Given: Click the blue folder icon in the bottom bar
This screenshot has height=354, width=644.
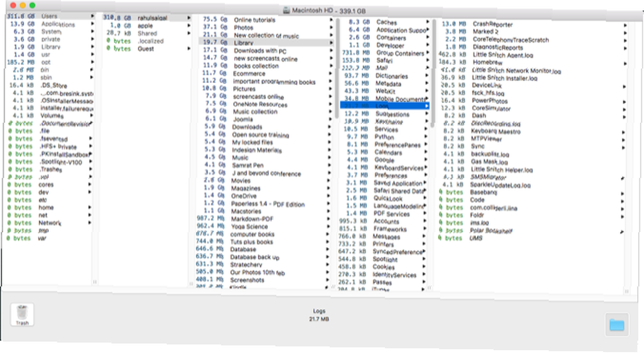Looking at the screenshot, I should click(616, 324).
